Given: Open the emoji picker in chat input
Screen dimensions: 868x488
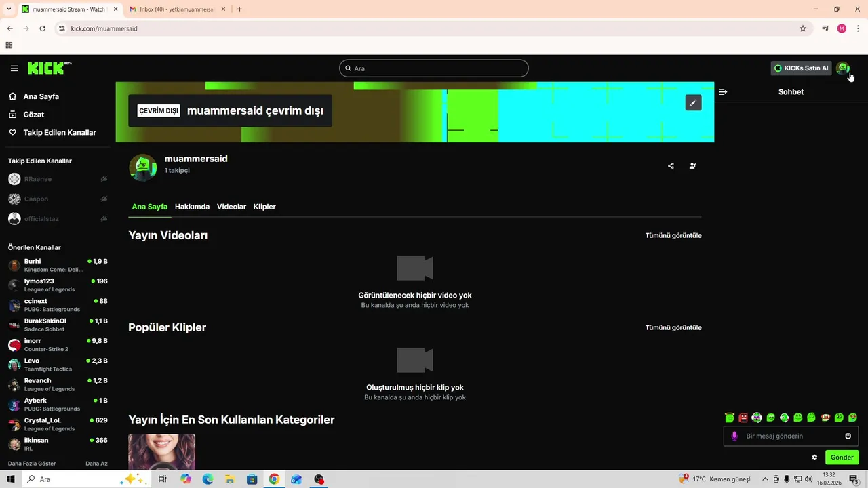Looking at the screenshot, I should [x=848, y=436].
